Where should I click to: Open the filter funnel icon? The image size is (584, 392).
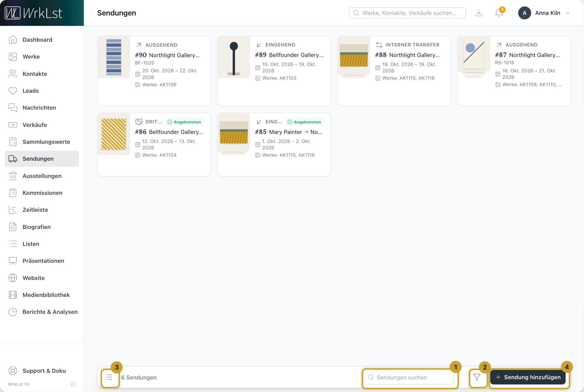click(477, 377)
